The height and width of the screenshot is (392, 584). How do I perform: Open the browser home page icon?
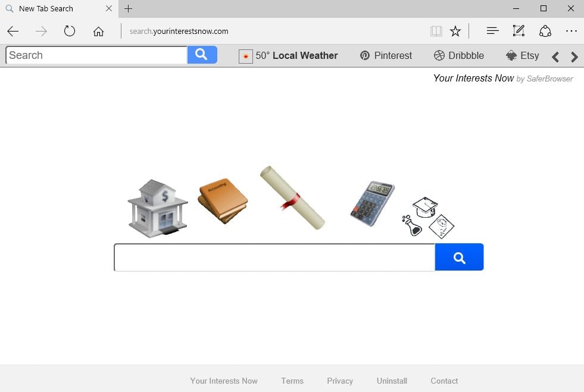coord(98,32)
